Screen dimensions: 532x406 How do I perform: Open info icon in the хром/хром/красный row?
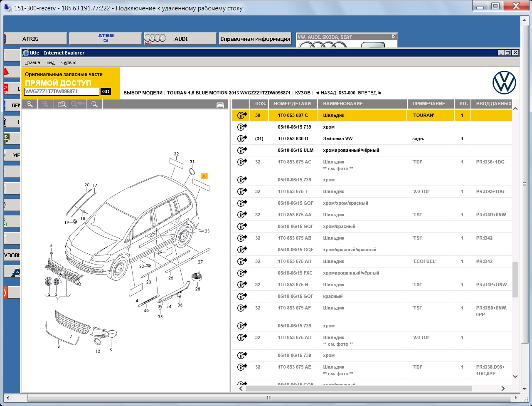[242, 203]
